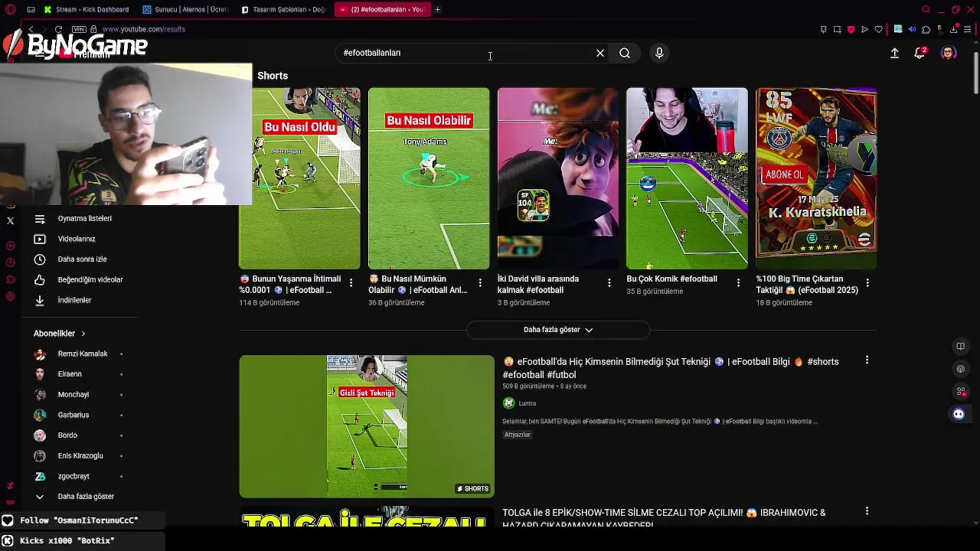Switch to Stream - Kick Dashboard tab

(x=87, y=9)
